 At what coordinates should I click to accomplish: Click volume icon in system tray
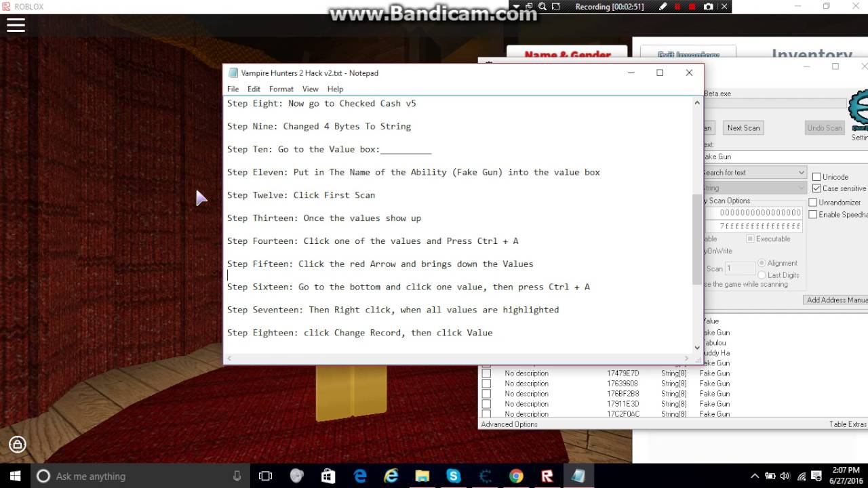pyautogui.click(x=785, y=476)
